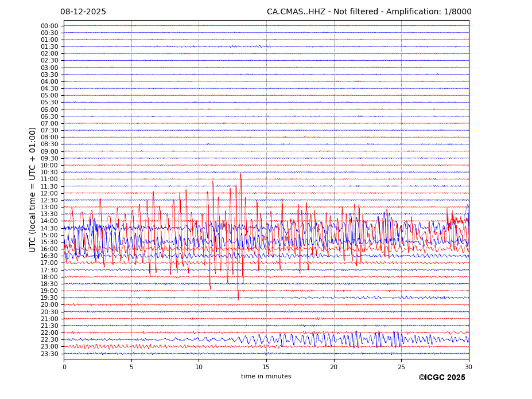This screenshot has width=532, height=399.
Task: Click the 15 minute x-axis tick label
Action: pyautogui.click(x=266, y=367)
